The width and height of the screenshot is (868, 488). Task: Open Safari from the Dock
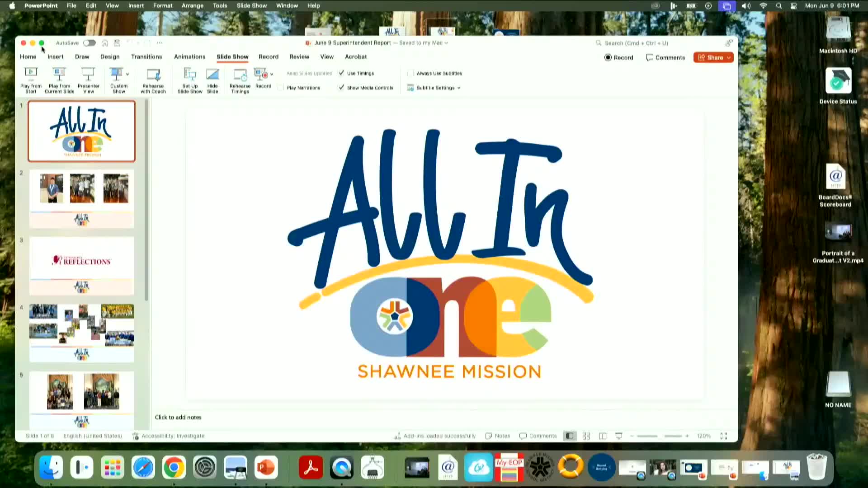click(x=143, y=467)
